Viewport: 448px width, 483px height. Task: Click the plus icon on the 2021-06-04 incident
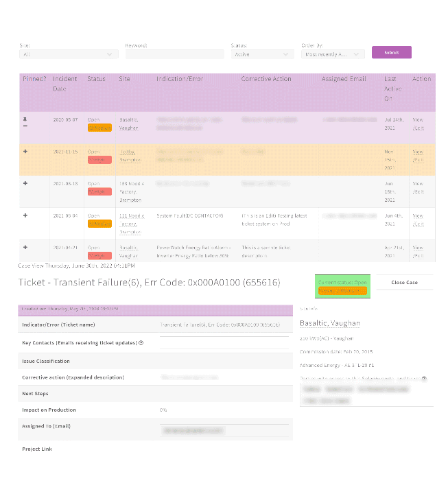(x=25, y=215)
